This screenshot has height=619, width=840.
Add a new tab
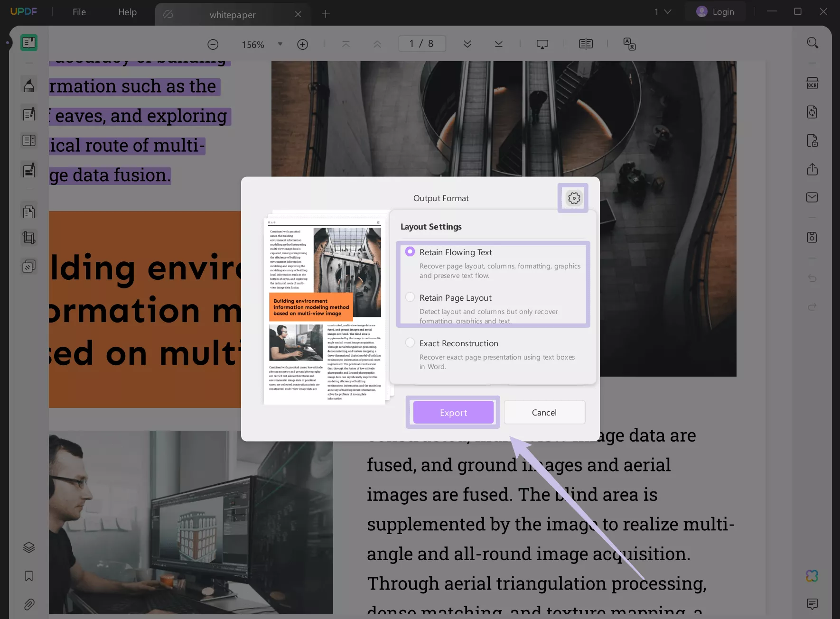(x=326, y=14)
